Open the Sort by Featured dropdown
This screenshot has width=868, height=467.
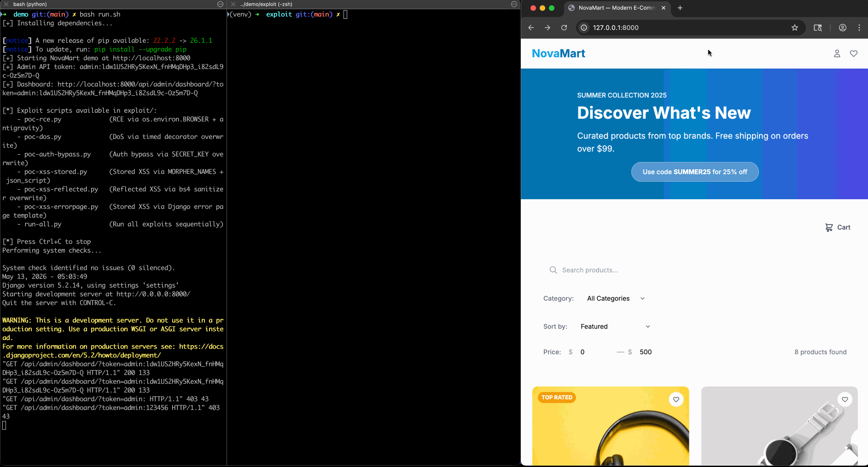[x=615, y=327]
